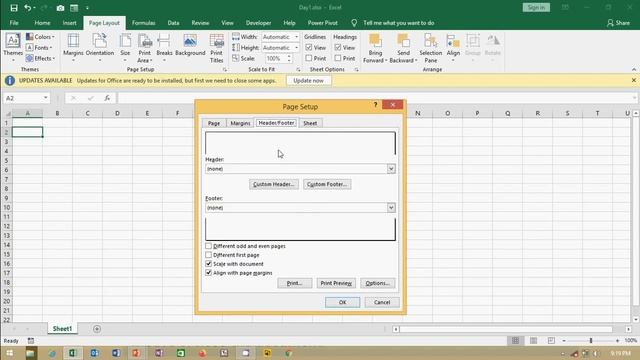Open the Windows Start button
640x360 pixels.
click(9, 353)
